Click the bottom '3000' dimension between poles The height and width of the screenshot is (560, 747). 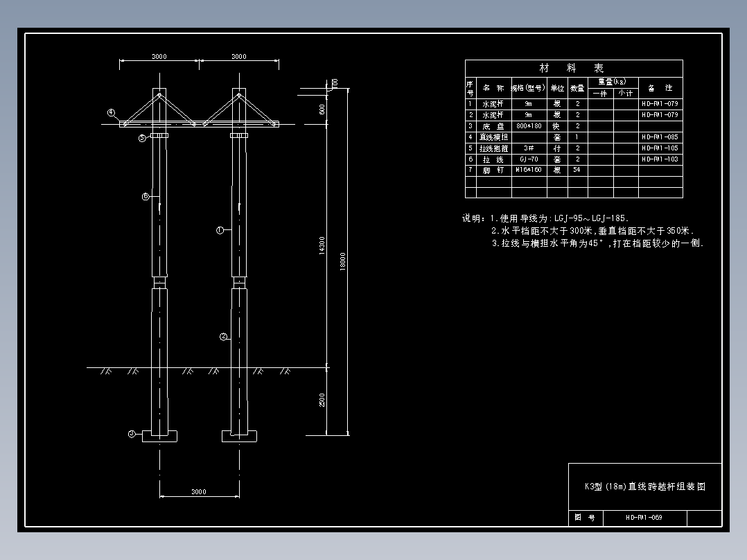(199, 492)
